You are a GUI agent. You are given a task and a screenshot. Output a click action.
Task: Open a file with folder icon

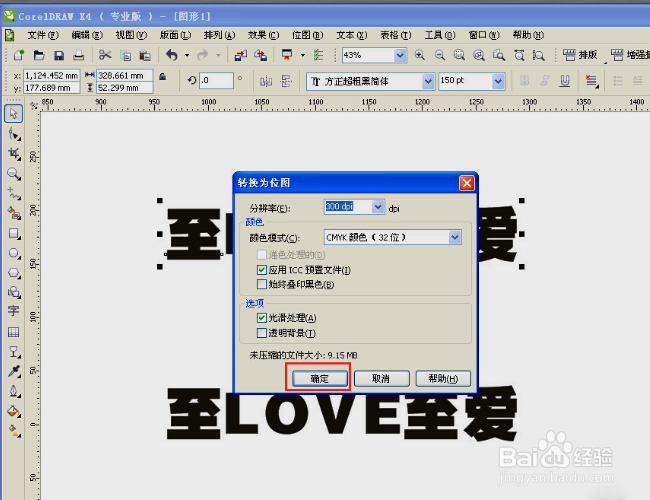point(39,55)
